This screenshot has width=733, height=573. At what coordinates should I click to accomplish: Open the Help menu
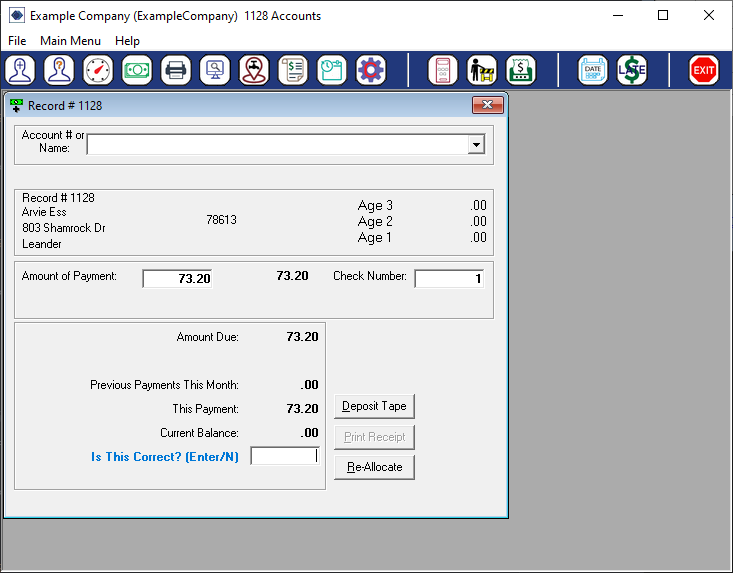pyautogui.click(x=127, y=41)
